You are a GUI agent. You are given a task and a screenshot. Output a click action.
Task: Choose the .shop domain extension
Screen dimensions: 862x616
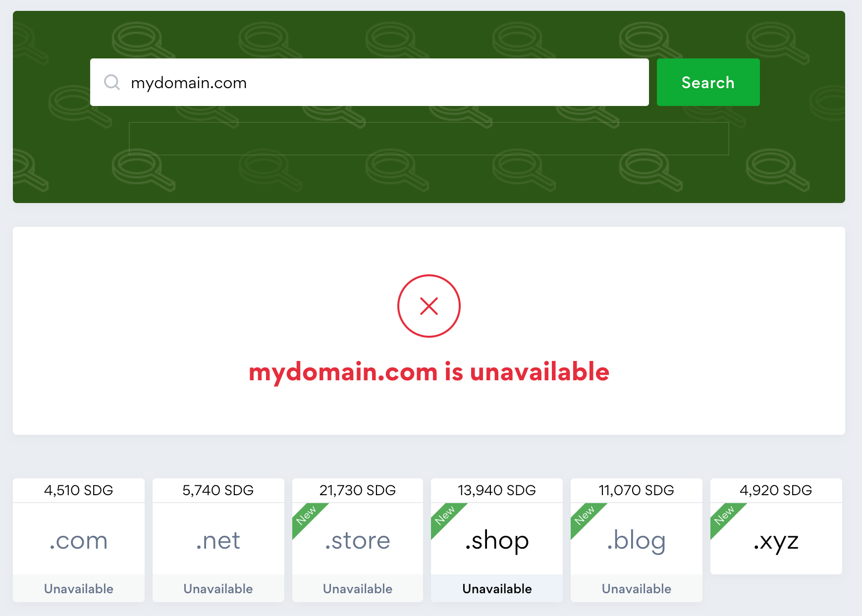pos(497,540)
